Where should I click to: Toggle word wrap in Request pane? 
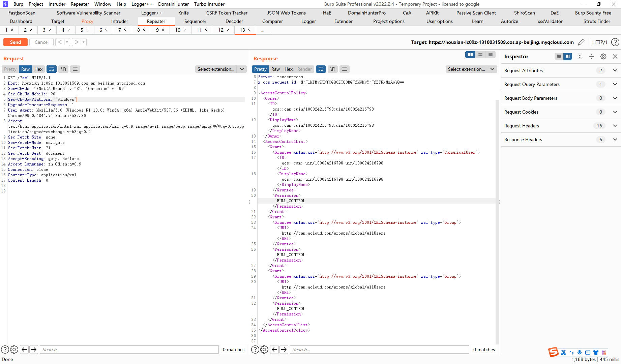[x=52, y=69]
